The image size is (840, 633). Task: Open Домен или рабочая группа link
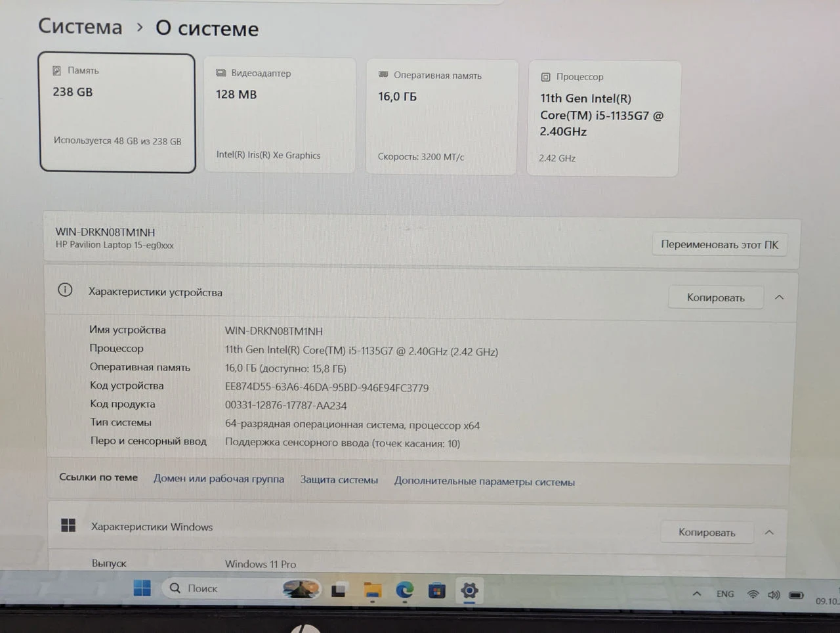pos(219,479)
